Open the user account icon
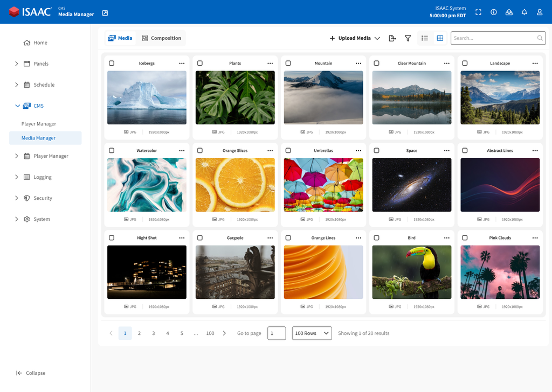Screen dimensions: 552x392 coord(539,11)
